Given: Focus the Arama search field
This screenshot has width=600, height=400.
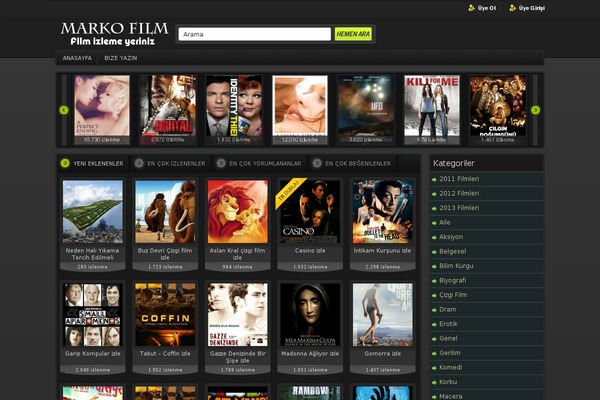Looking at the screenshot, I should (x=254, y=34).
